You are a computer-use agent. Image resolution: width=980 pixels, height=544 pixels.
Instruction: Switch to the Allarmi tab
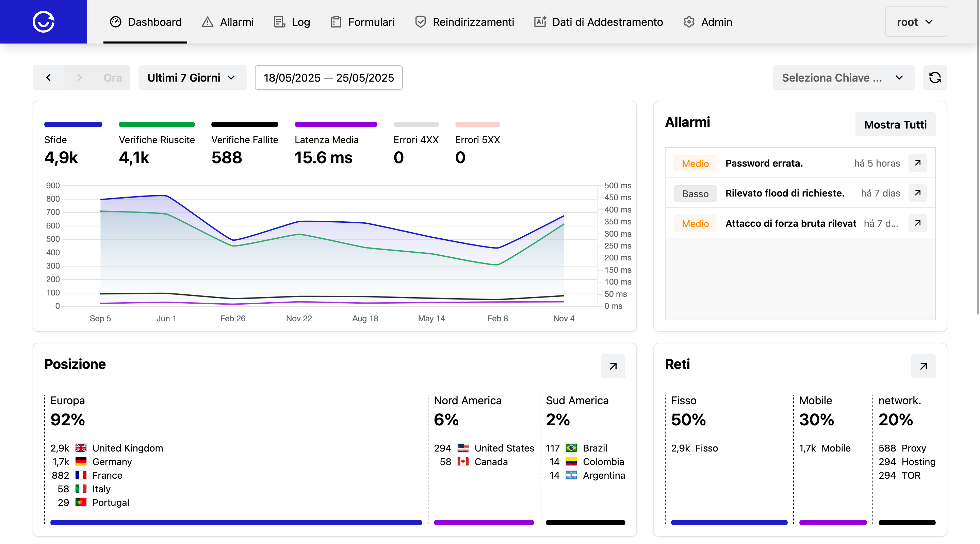[x=228, y=22]
